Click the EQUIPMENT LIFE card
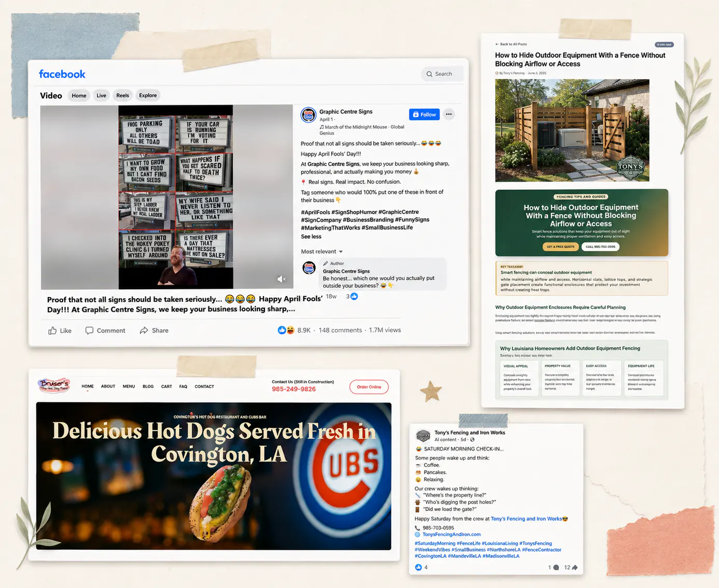719x588 pixels. 644,378
